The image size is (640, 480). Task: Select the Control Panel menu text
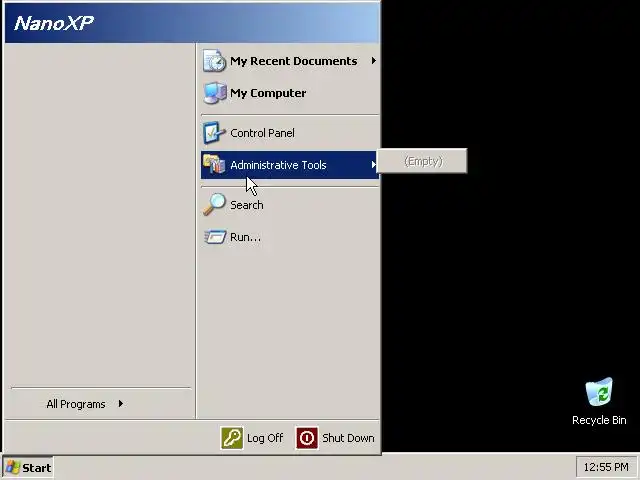pyautogui.click(x=262, y=133)
